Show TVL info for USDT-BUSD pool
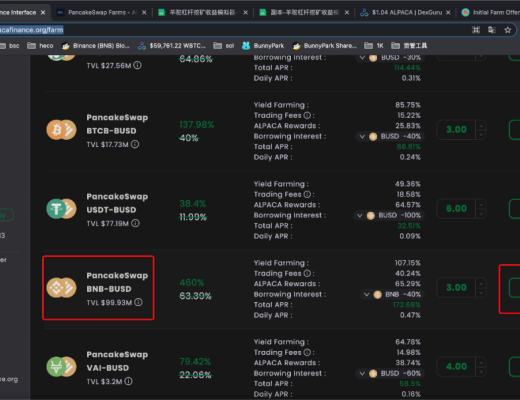 (135, 223)
